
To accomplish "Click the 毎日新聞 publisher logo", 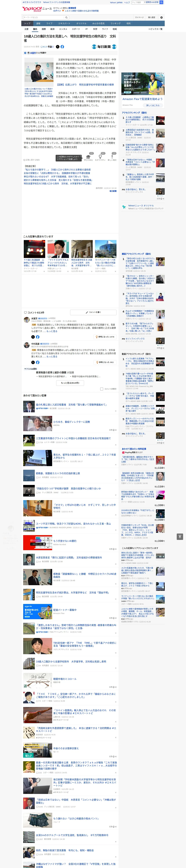I will (104, 47).
